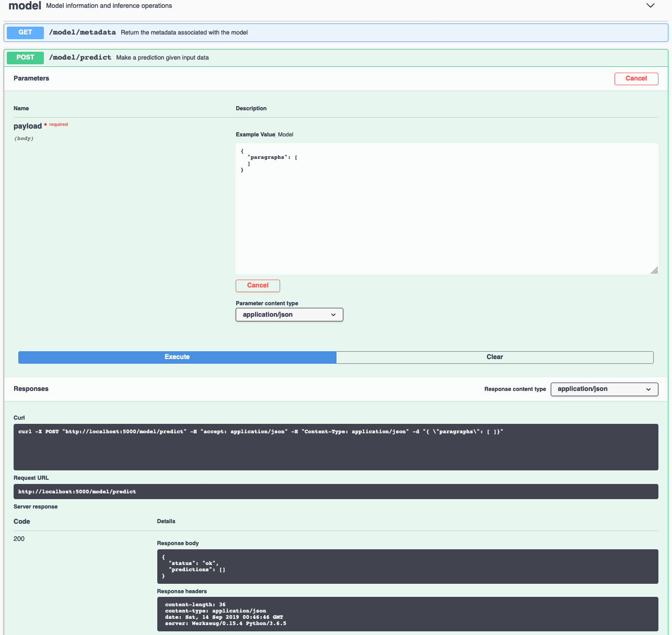Open the Response content type dropdown
This screenshot has height=635, width=672.
(604, 389)
